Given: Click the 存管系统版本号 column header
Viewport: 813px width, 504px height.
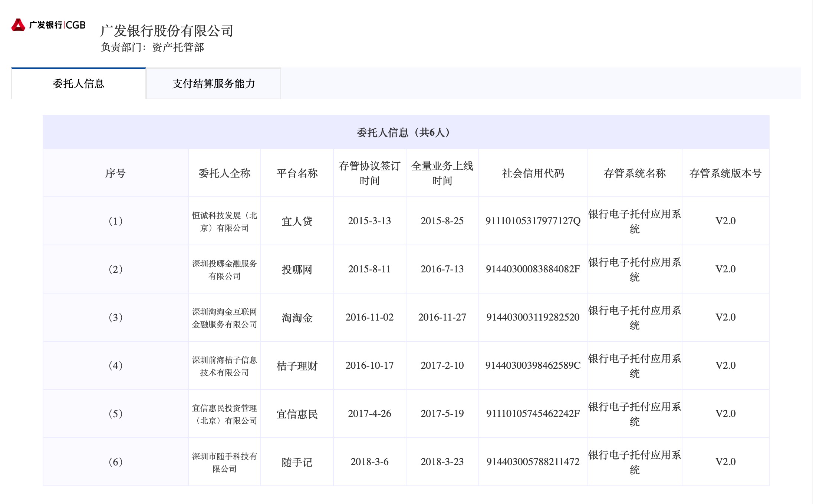Looking at the screenshot, I should [x=725, y=173].
